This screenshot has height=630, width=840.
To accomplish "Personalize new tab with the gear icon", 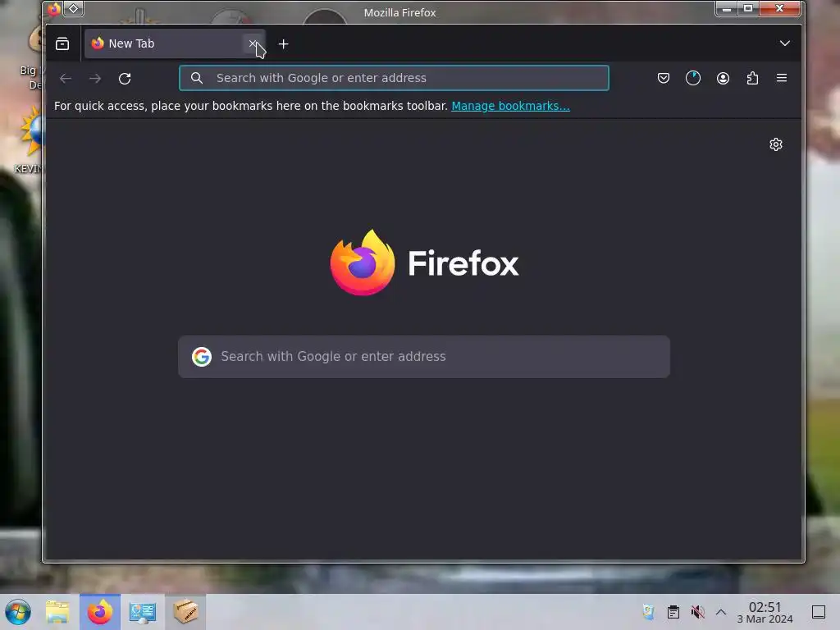I will (776, 144).
